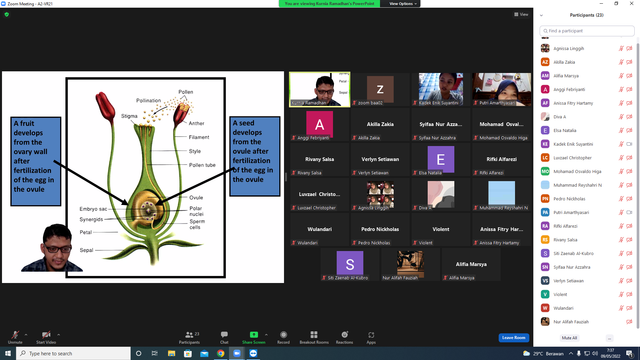Select Kadek Enik Suyantini's video tile

(441, 90)
